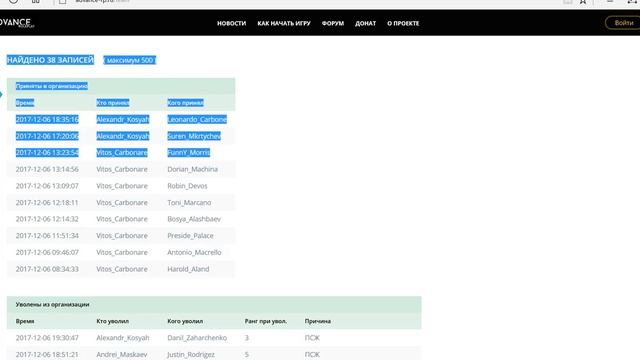Click the Ранг при увол. column header
Image resolution: width=640 pixels, height=360 pixels.
pyautogui.click(x=266, y=321)
